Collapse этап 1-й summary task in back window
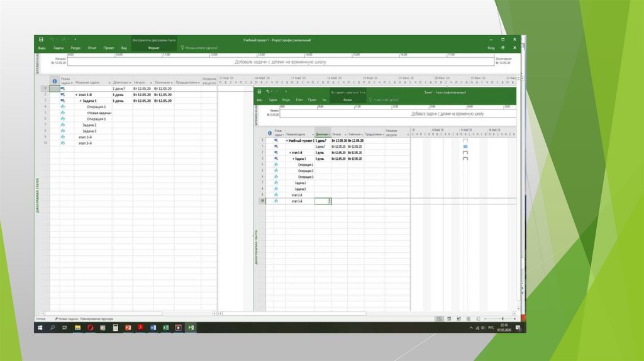 click(76, 95)
